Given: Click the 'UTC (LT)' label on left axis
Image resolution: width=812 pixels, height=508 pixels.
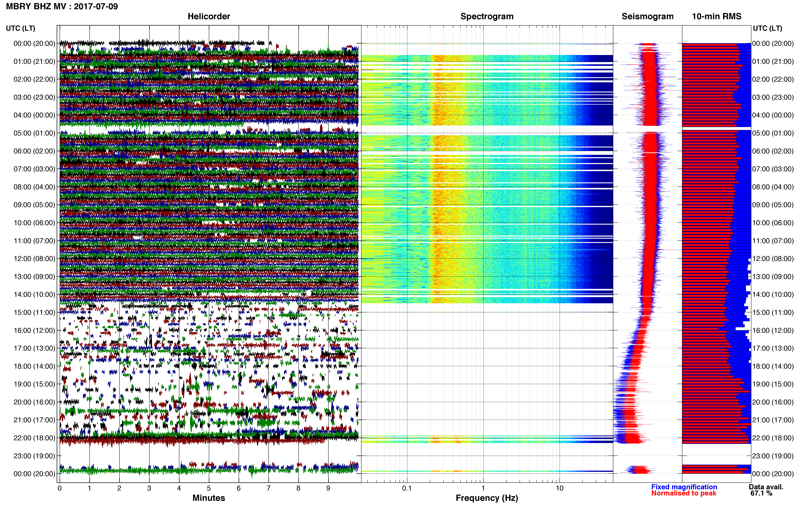Looking at the screenshot, I should click(21, 28).
